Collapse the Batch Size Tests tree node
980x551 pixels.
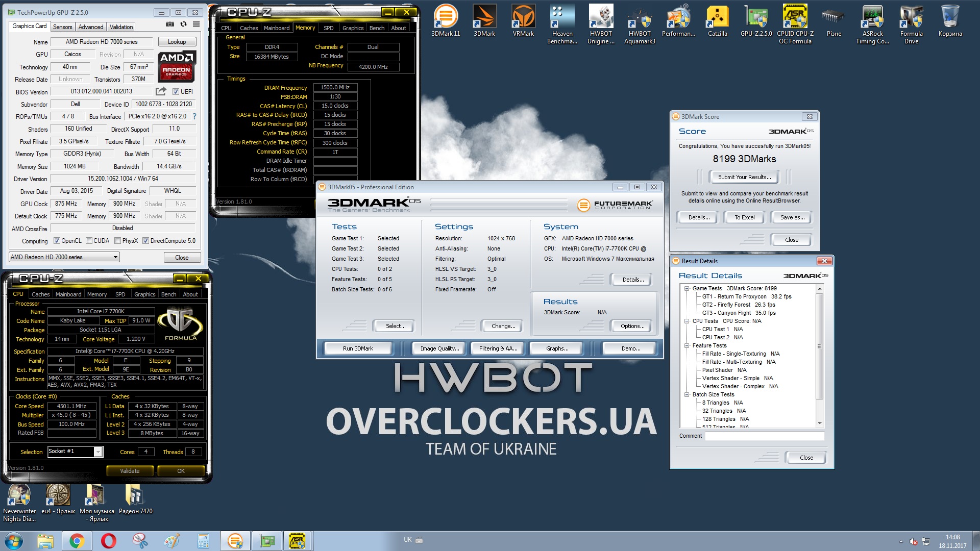click(687, 394)
